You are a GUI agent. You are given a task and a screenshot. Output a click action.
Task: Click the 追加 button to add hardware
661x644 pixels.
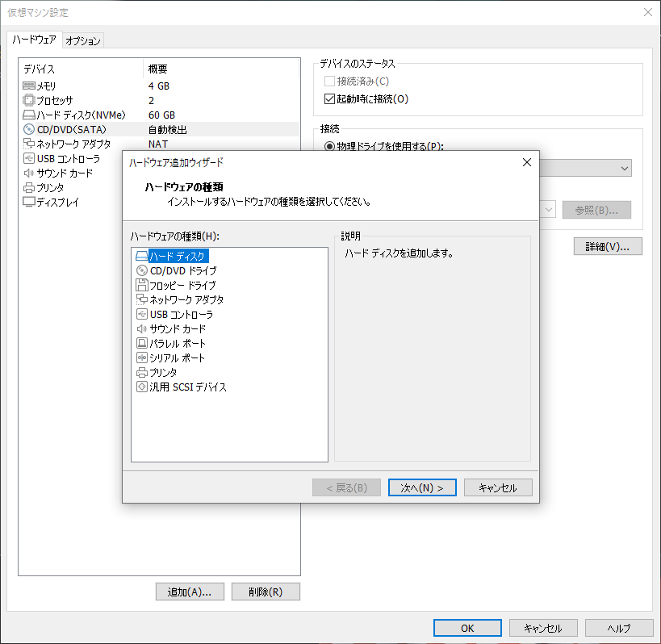[190, 591]
